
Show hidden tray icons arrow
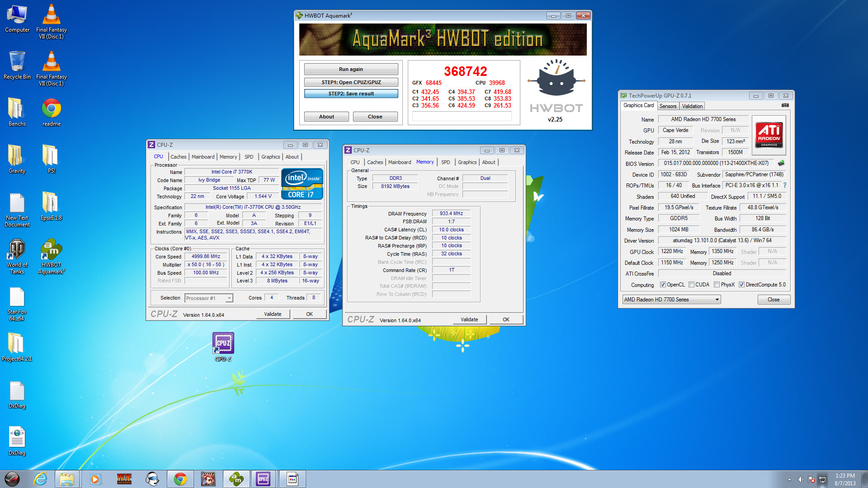click(789, 479)
